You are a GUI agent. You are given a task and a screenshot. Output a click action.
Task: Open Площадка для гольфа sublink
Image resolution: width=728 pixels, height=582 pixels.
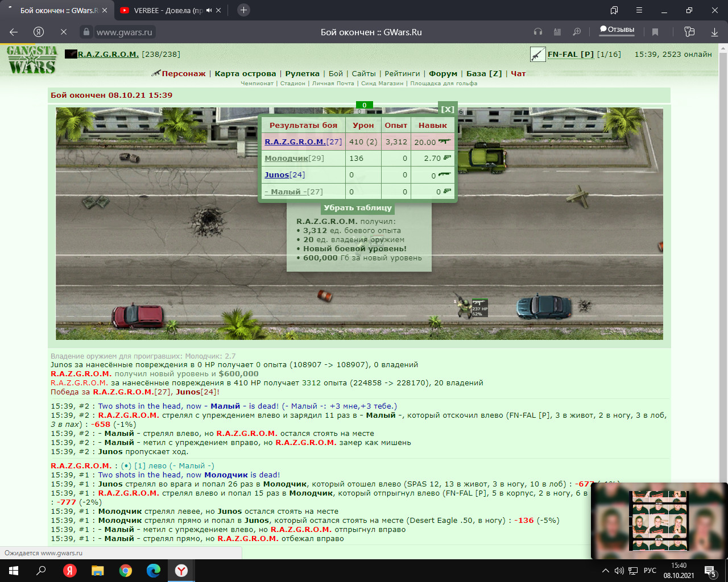click(444, 84)
